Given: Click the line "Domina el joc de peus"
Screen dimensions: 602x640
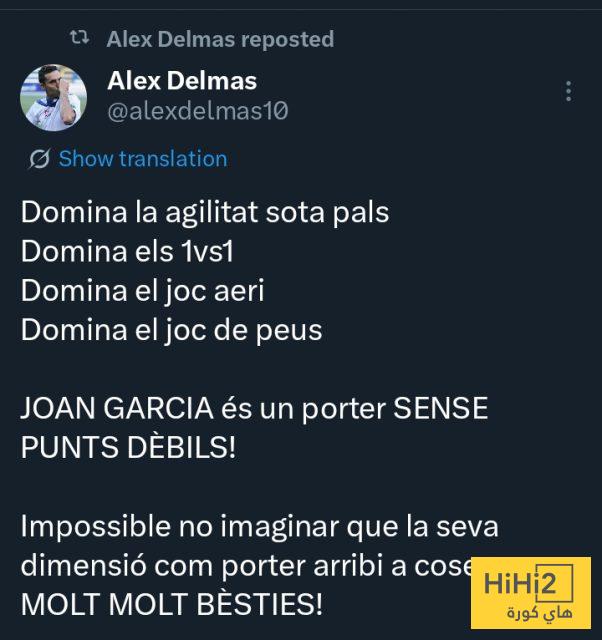Looking at the screenshot, I should click(x=171, y=328).
